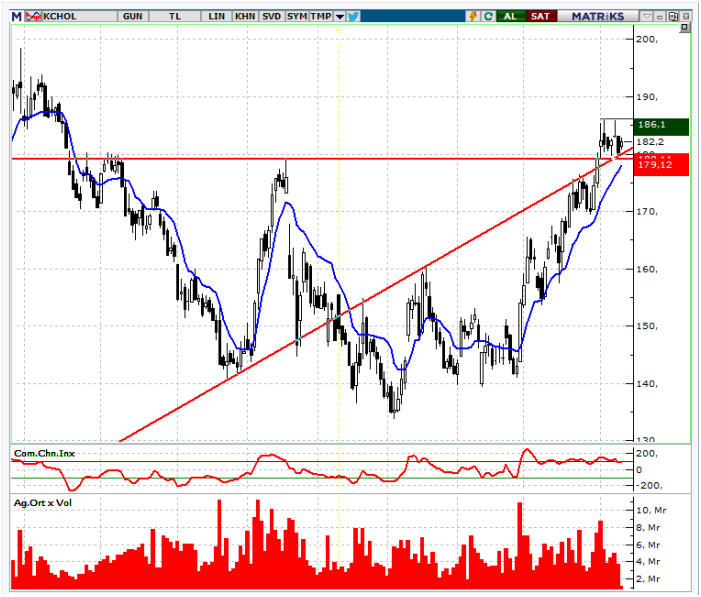The height and width of the screenshot is (597, 701).
Task: Click the green refresh icon
Action: (x=488, y=16)
